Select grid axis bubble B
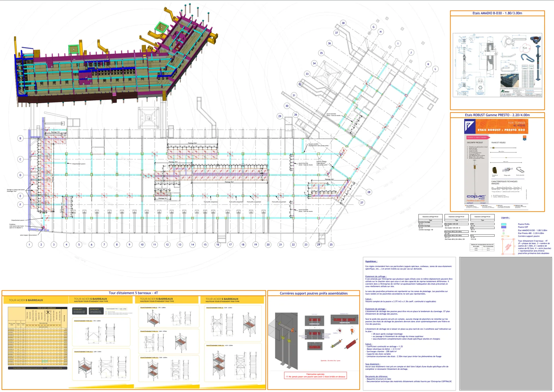 pos(20,138)
